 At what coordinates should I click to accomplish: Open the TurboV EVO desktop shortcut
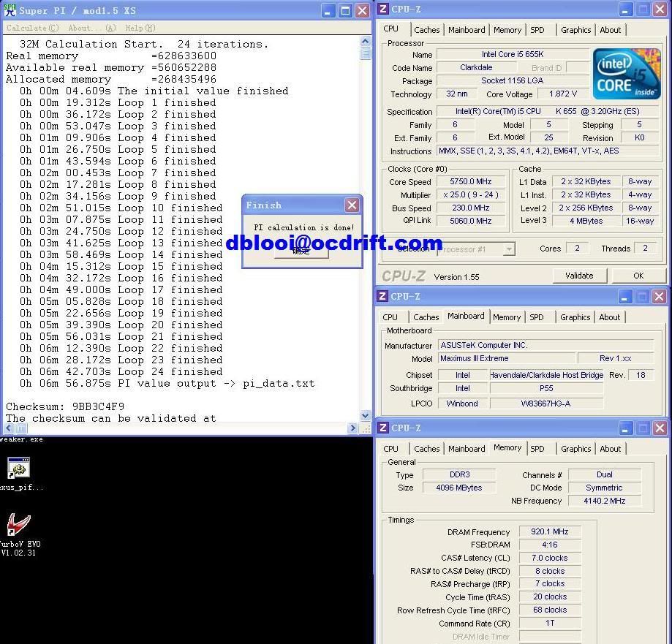click(x=18, y=525)
